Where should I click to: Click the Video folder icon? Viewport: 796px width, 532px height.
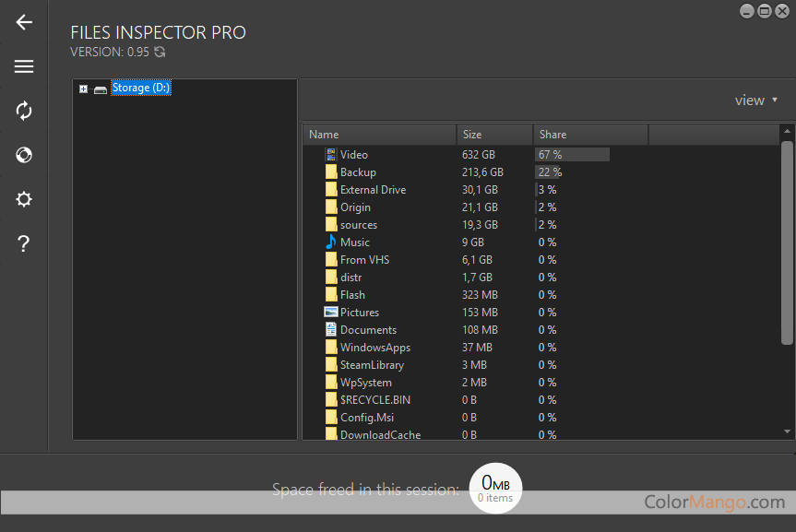point(331,155)
